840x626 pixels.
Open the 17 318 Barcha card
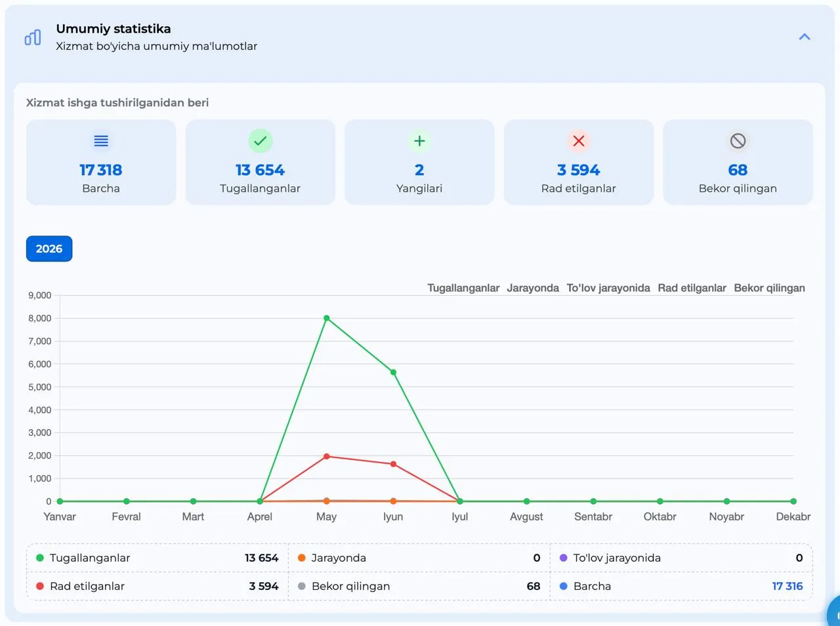point(101,162)
